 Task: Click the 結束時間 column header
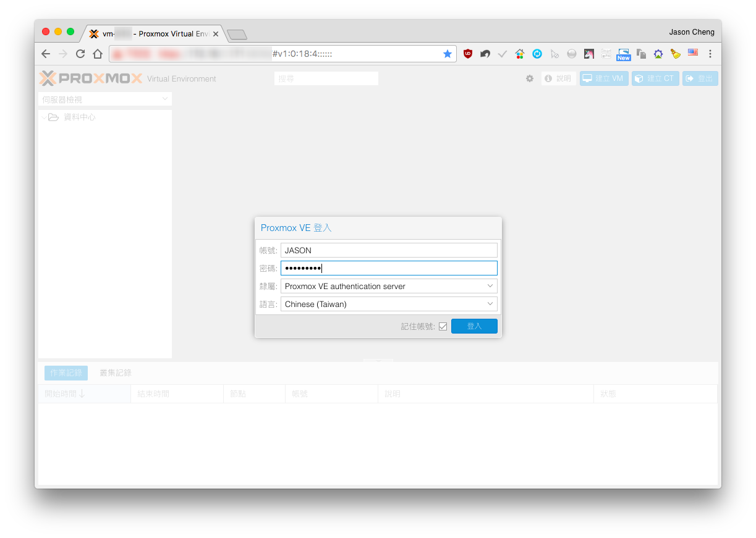[x=177, y=393]
